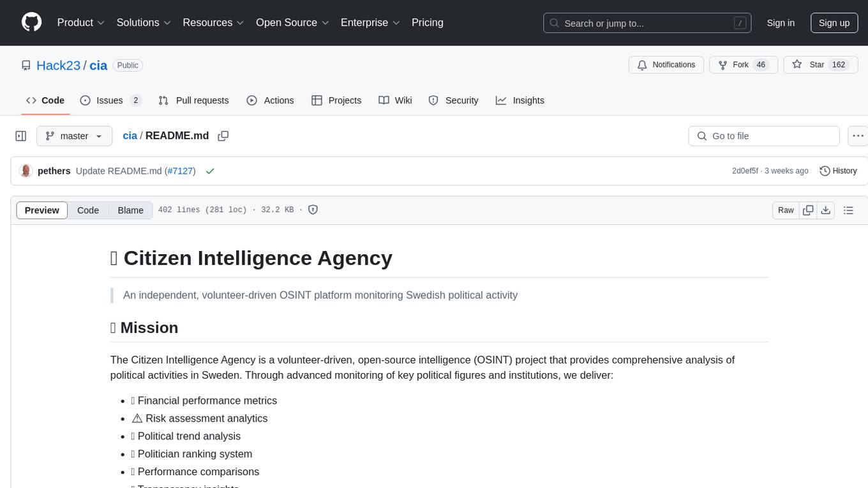
Task: Open commit hash 2d0ef5f
Action: click(745, 171)
